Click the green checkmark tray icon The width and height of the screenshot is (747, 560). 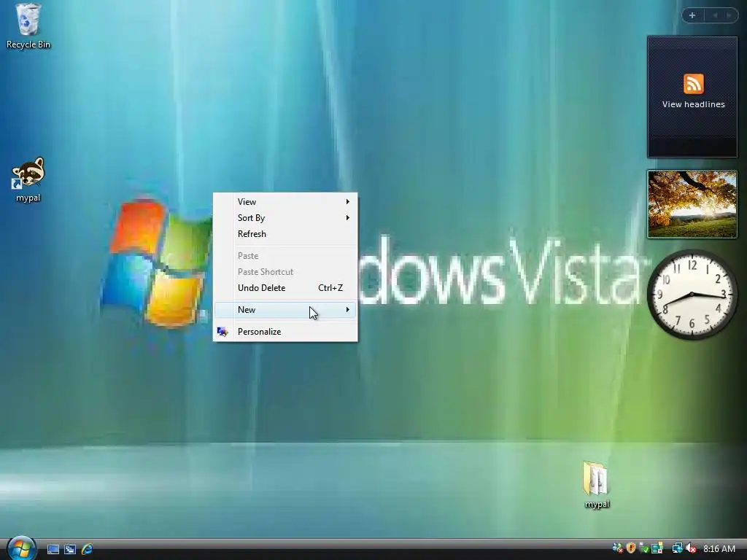pyautogui.click(x=644, y=548)
